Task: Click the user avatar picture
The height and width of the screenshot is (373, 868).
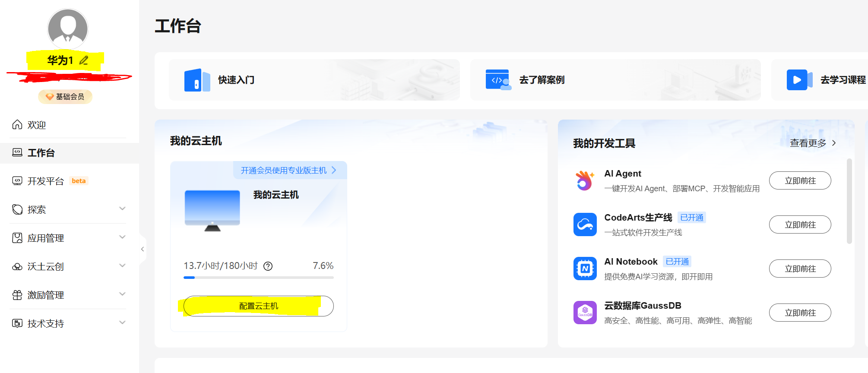Action: 68,29
